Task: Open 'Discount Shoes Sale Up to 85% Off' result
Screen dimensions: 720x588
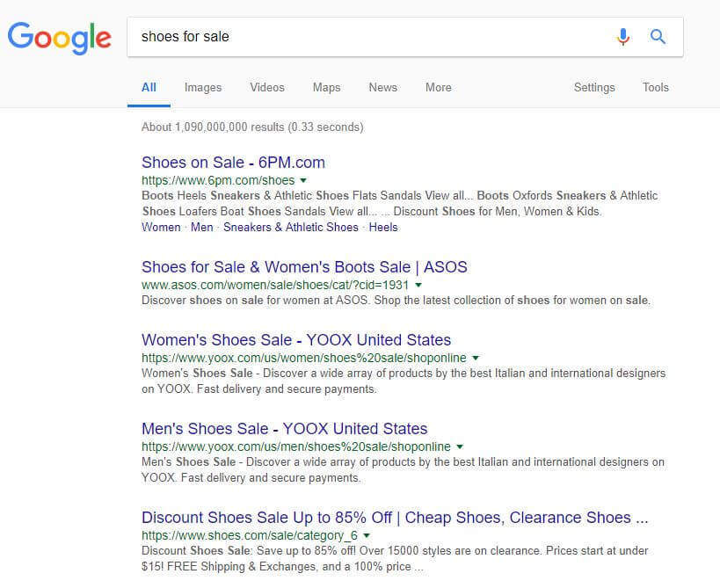Action: click(395, 518)
